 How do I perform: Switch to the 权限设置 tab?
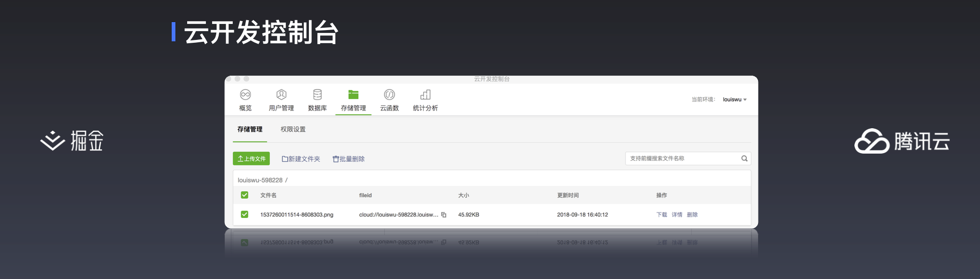pyautogui.click(x=293, y=129)
